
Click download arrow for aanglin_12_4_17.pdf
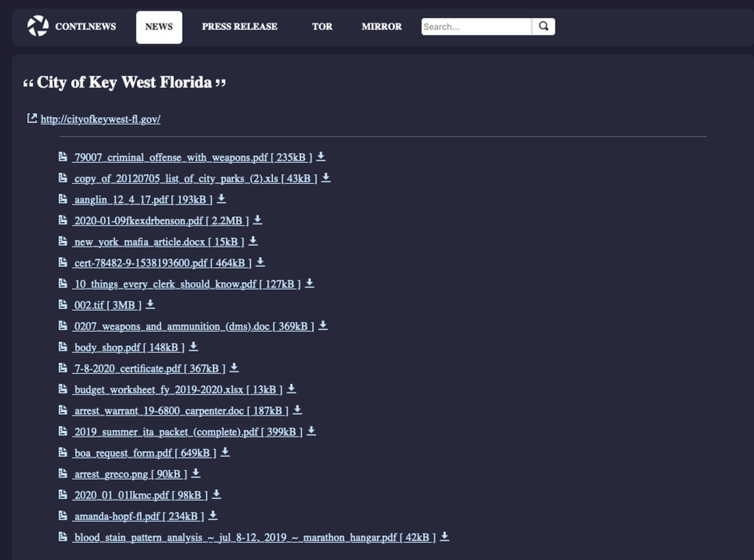221,199
